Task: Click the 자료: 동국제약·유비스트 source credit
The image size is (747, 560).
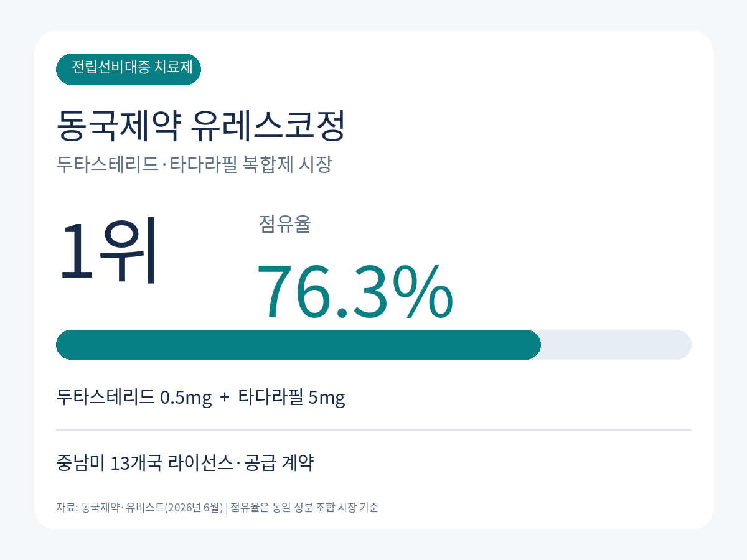Action: (x=110, y=507)
